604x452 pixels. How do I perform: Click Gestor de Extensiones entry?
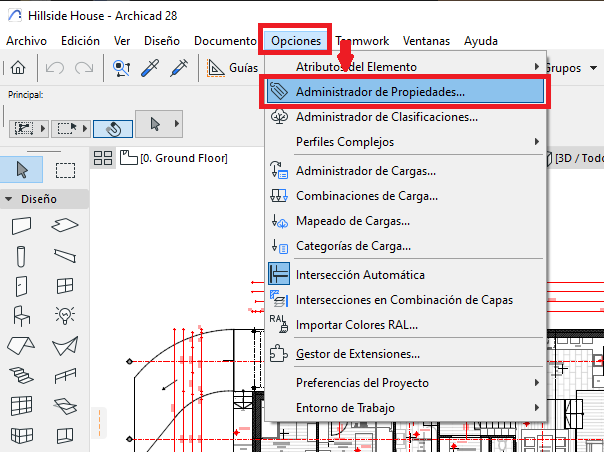click(357, 353)
